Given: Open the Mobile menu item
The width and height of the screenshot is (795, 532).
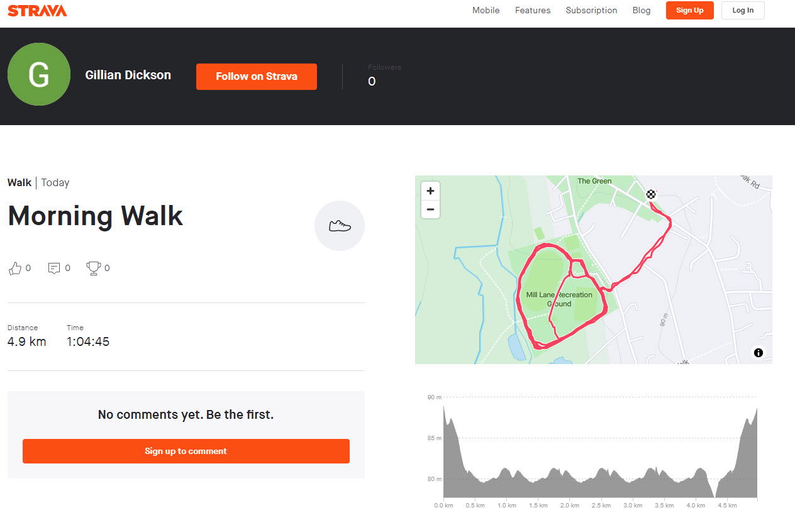Looking at the screenshot, I should [486, 10].
